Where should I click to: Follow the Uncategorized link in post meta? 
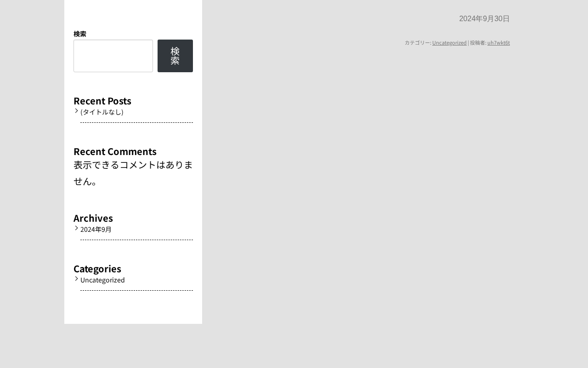click(449, 43)
